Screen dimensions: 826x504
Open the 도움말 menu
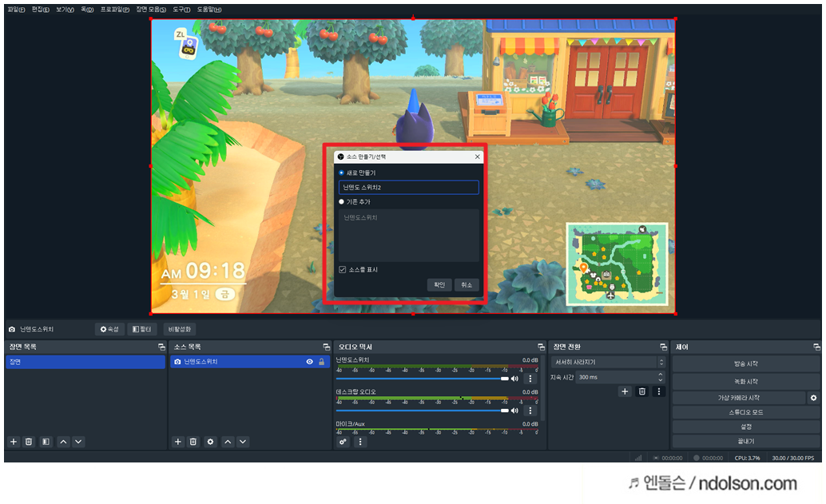209,10
